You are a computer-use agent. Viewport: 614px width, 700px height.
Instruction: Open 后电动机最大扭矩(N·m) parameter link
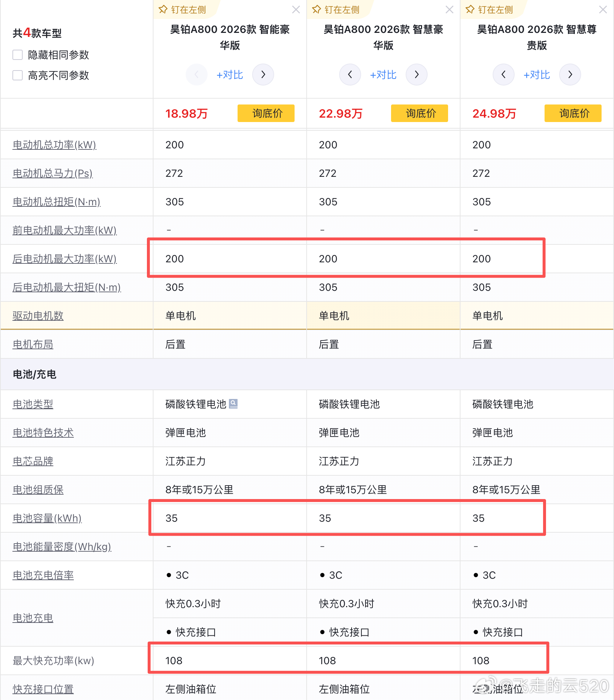pos(67,288)
